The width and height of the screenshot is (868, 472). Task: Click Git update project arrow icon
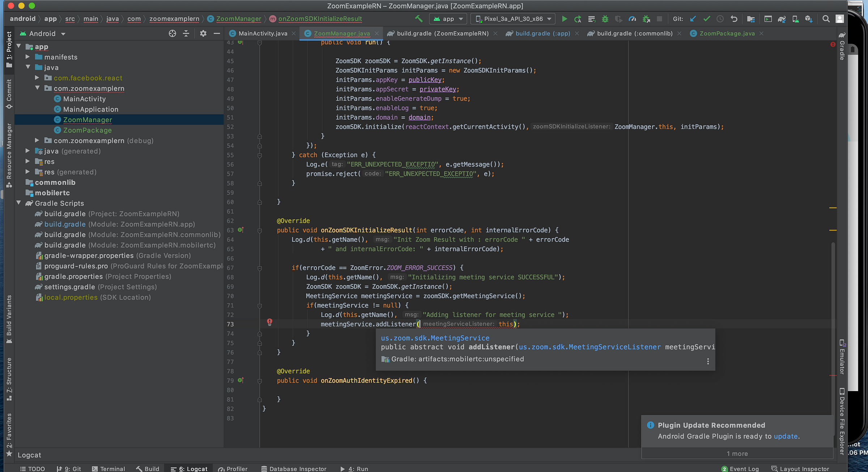pos(693,19)
